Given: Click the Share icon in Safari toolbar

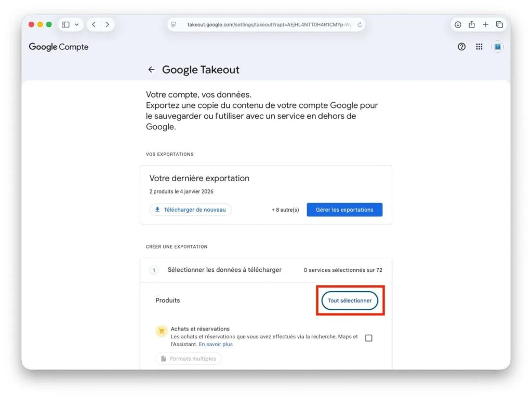Looking at the screenshot, I should coord(472,24).
